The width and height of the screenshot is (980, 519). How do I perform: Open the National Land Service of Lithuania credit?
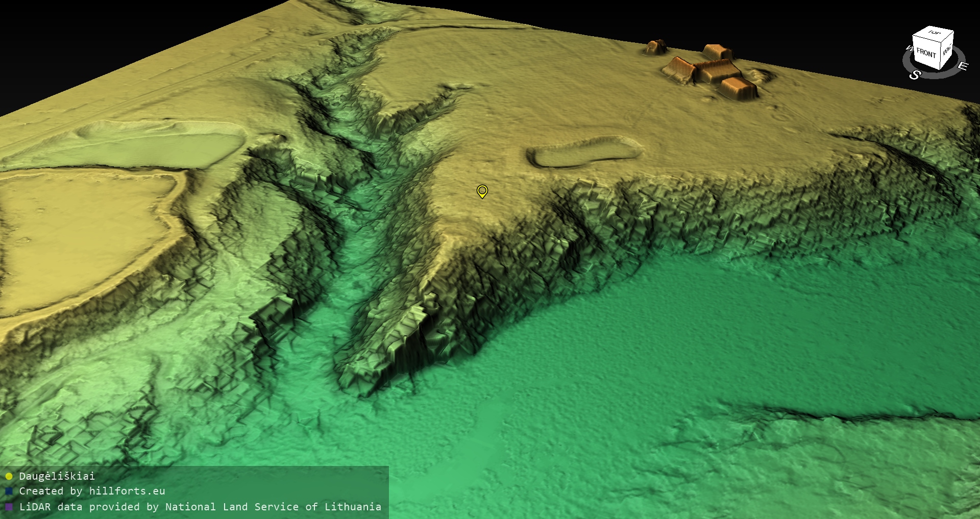pyautogui.click(x=200, y=507)
